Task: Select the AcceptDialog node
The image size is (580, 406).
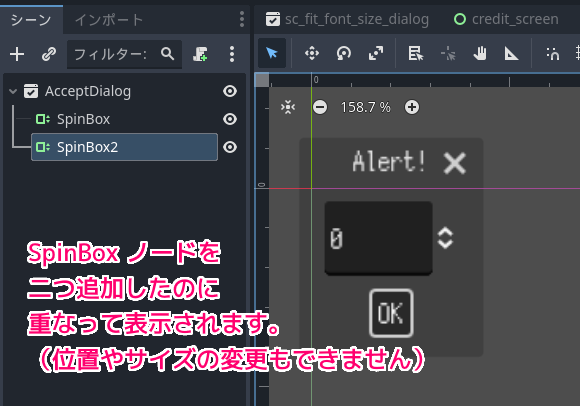Action: [88, 91]
